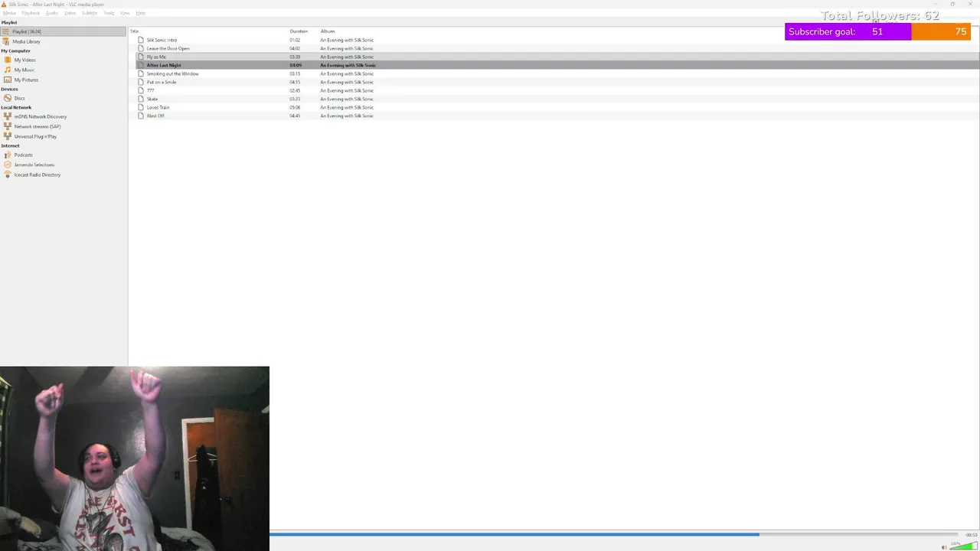Click the file icon beside Silk Sonic Intro
The width and height of the screenshot is (980, 551).
[x=141, y=40]
